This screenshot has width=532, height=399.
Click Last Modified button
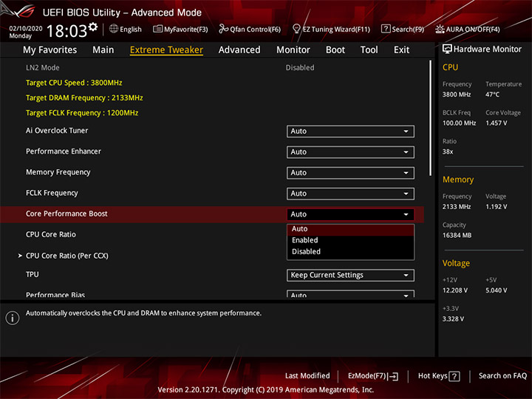click(x=307, y=376)
